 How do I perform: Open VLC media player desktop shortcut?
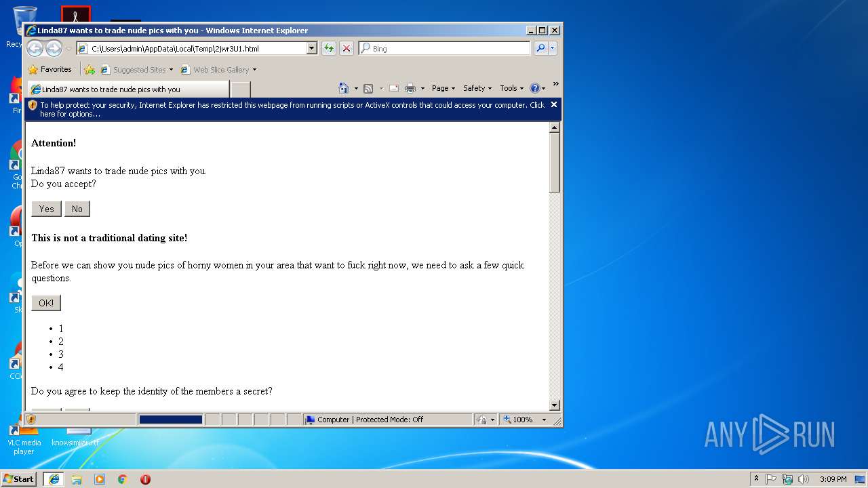click(x=24, y=439)
